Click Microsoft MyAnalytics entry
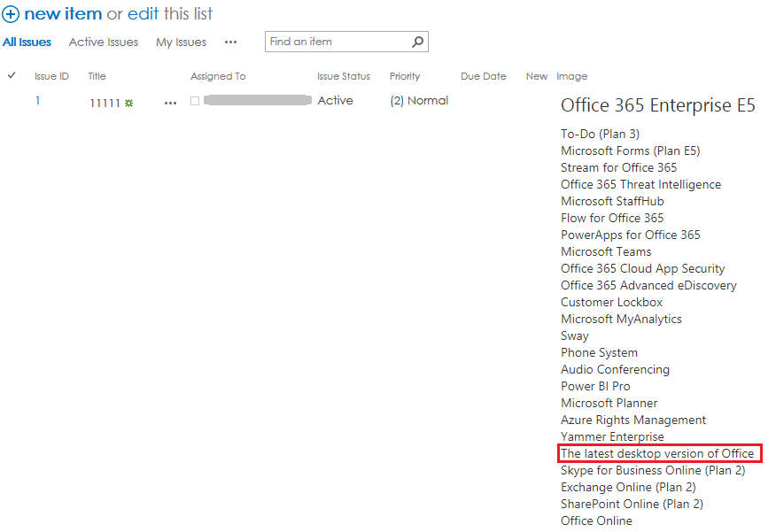The height and width of the screenshot is (532, 776). 621,319
